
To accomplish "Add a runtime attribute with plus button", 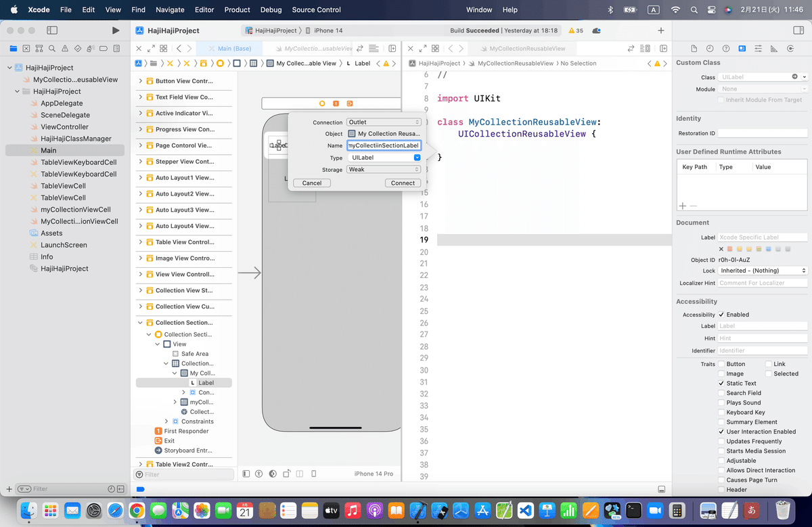I will click(682, 206).
